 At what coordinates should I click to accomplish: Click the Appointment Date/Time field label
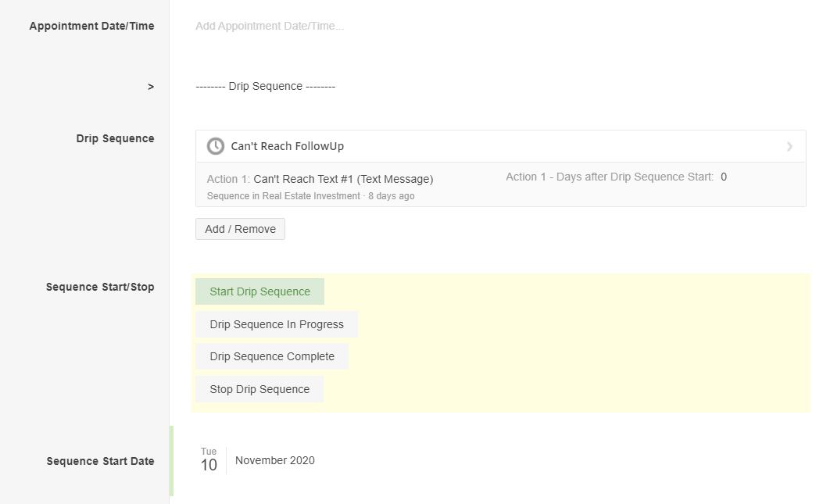tap(91, 26)
